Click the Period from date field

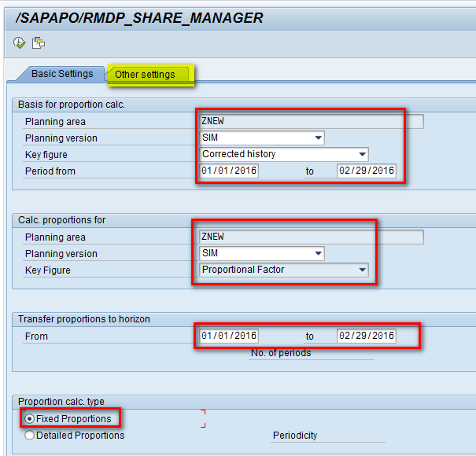pos(229,171)
